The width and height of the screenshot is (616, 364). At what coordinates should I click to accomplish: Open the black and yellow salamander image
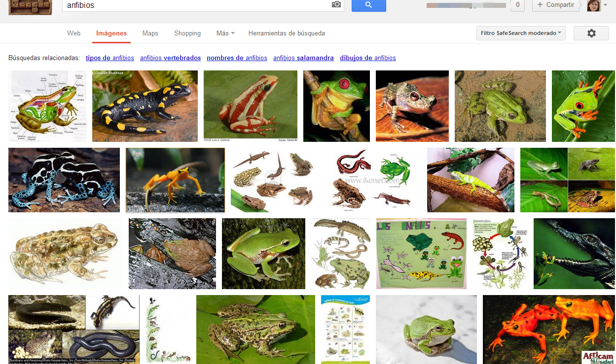(145, 106)
